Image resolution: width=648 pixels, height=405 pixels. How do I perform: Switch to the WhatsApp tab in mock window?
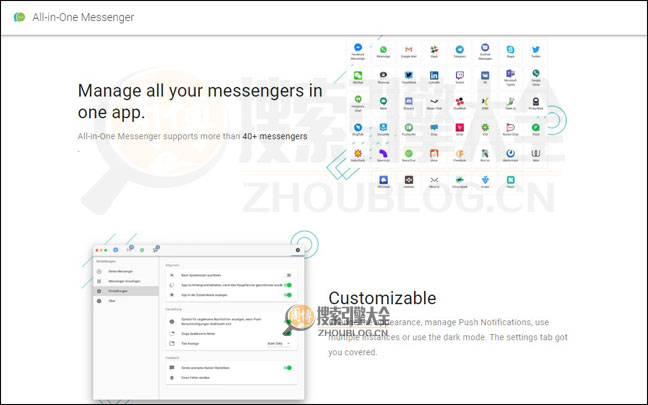142,250
